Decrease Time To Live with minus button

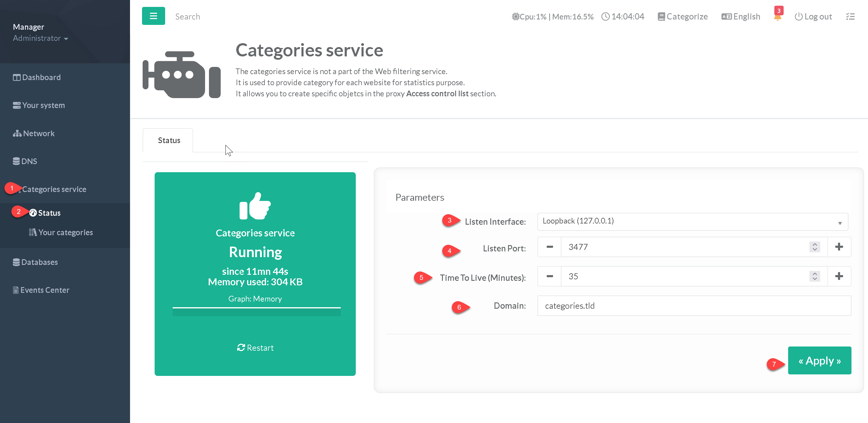tap(549, 276)
